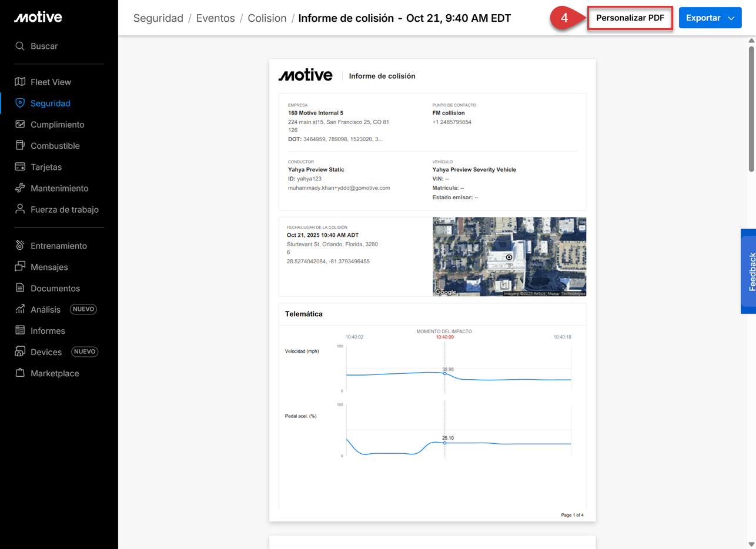Click the collision location satellite map
This screenshot has width=756, height=549.
tap(509, 257)
